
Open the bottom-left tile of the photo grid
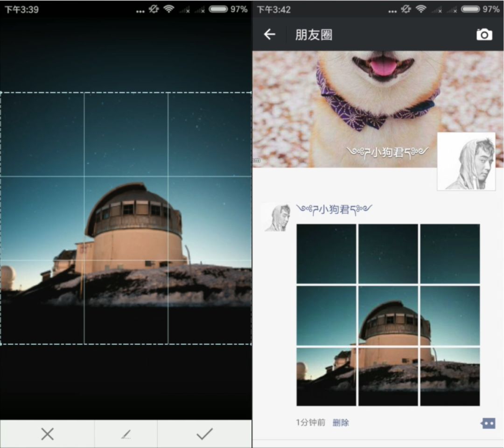[326, 377]
